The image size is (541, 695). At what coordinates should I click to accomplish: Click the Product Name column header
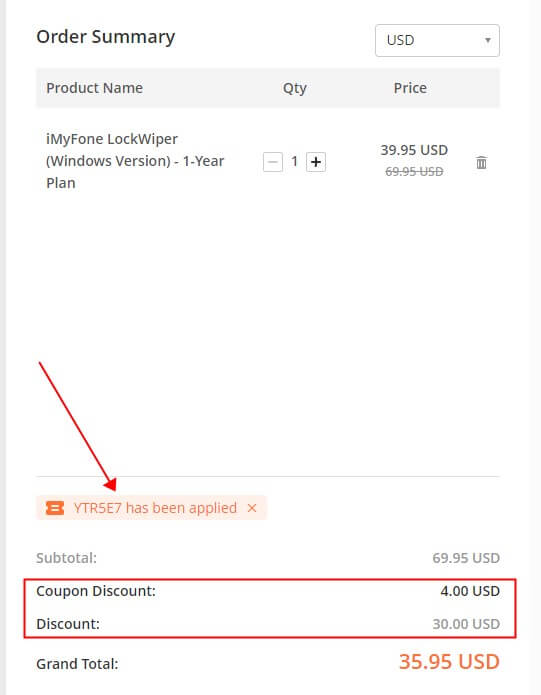tap(94, 88)
